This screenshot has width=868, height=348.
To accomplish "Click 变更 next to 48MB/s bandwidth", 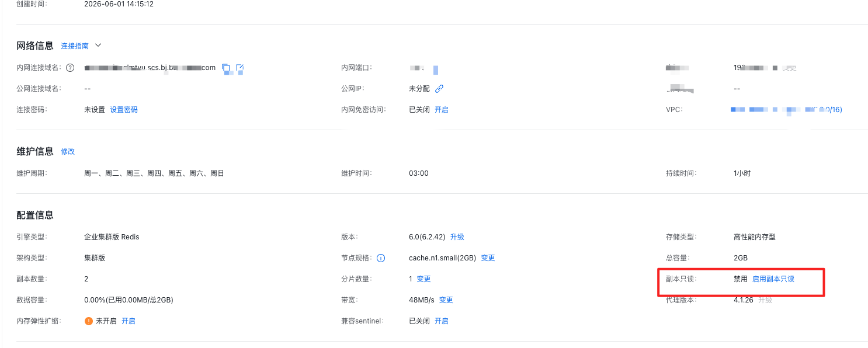I will tap(446, 300).
